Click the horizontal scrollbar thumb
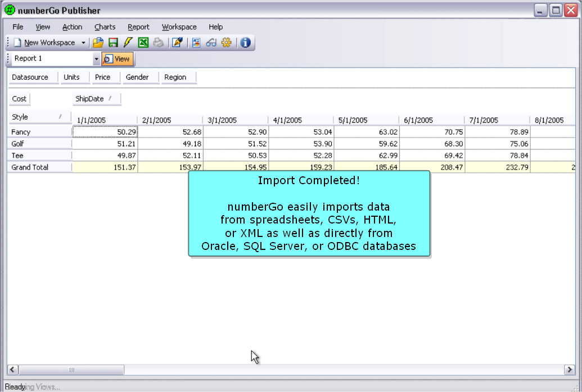This screenshot has height=392, width=582. (x=71, y=370)
